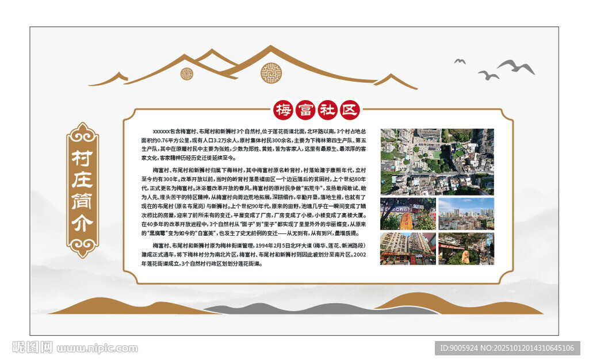This screenshot has height=364, width=589.
Task: Click the red circle with character 社
Action: coord(327,110)
